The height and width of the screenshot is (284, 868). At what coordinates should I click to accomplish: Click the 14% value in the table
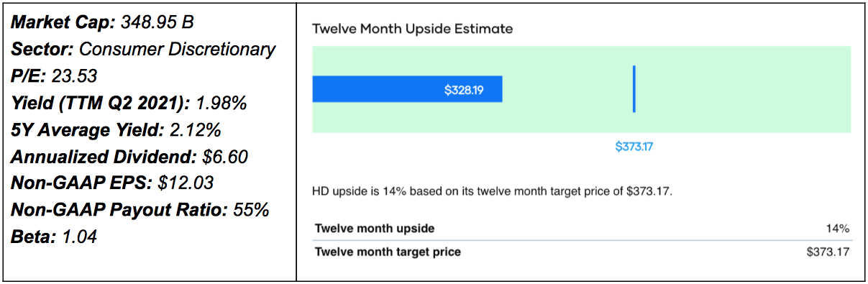coord(839,229)
